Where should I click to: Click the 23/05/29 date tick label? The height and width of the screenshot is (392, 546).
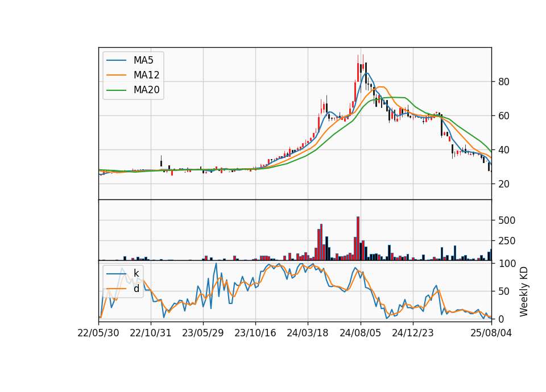click(202, 333)
